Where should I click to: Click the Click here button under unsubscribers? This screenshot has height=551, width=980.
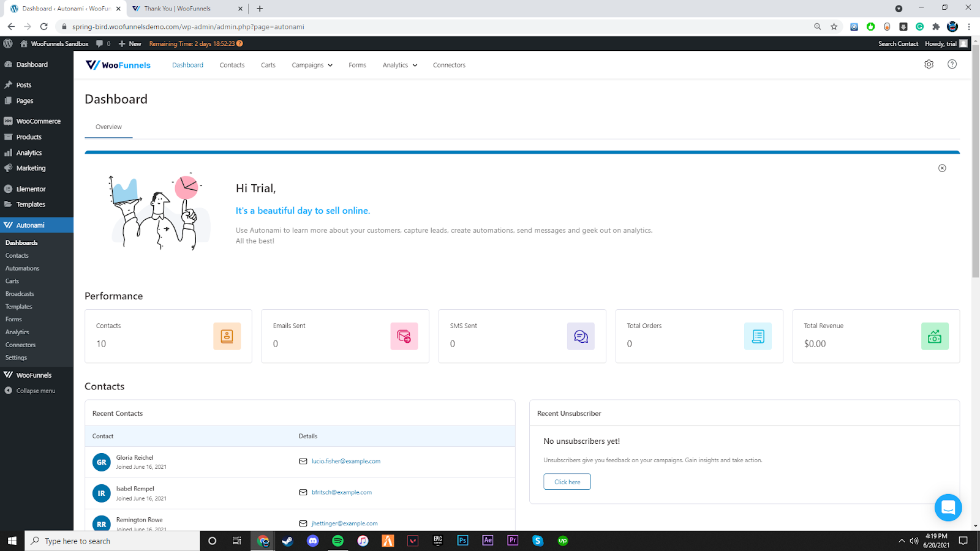567,482
